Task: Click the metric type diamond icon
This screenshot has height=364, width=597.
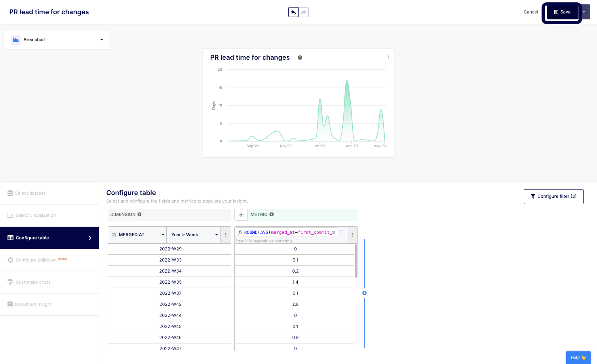Action: pos(241,214)
